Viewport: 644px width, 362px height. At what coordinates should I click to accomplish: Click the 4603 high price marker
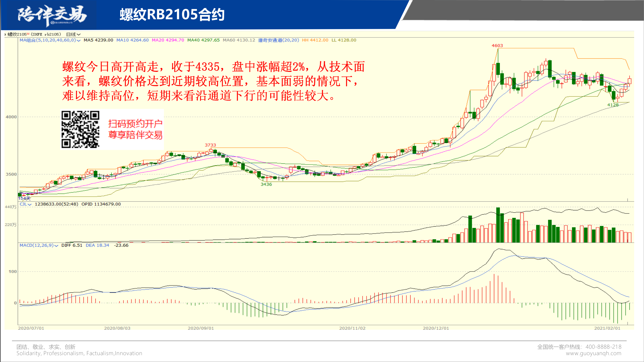(497, 46)
